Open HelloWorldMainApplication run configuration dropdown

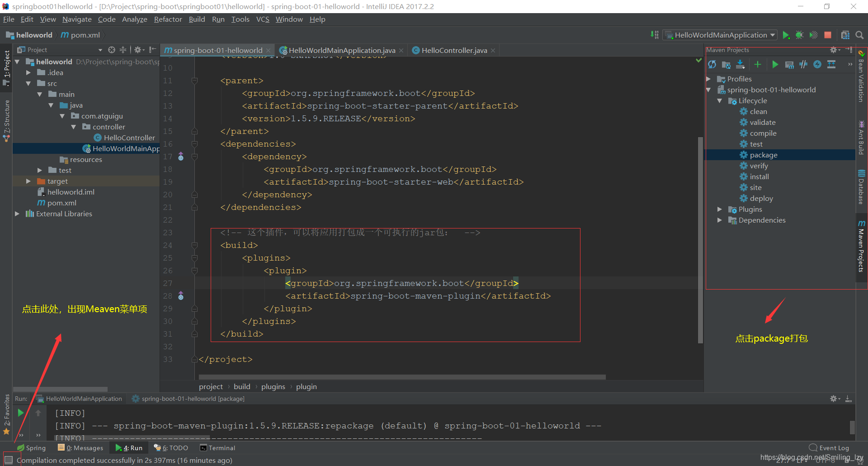click(x=720, y=35)
